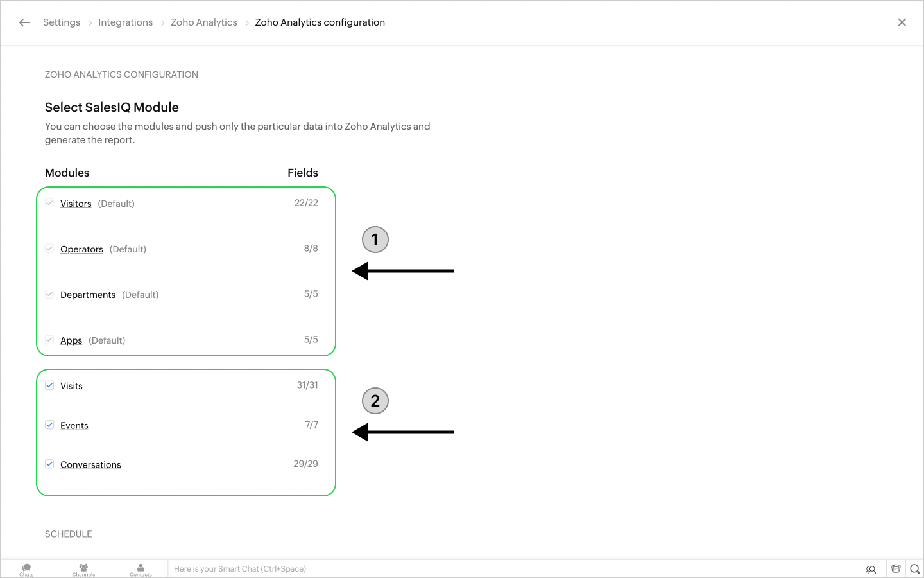Click the Visitors default module checkbox
This screenshot has height=578, width=924.
coord(49,203)
